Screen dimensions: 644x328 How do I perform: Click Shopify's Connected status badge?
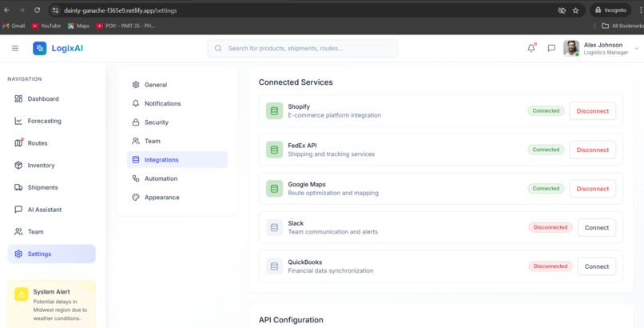(546, 110)
